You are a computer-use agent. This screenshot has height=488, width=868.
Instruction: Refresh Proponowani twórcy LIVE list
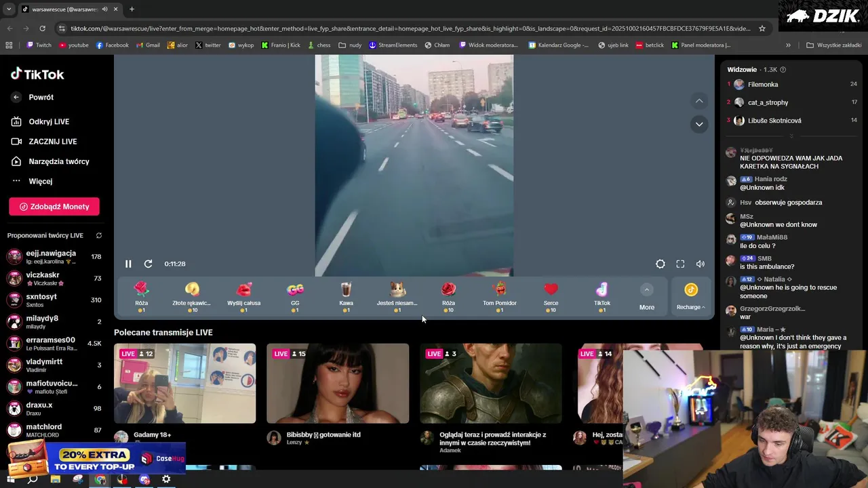(x=99, y=236)
